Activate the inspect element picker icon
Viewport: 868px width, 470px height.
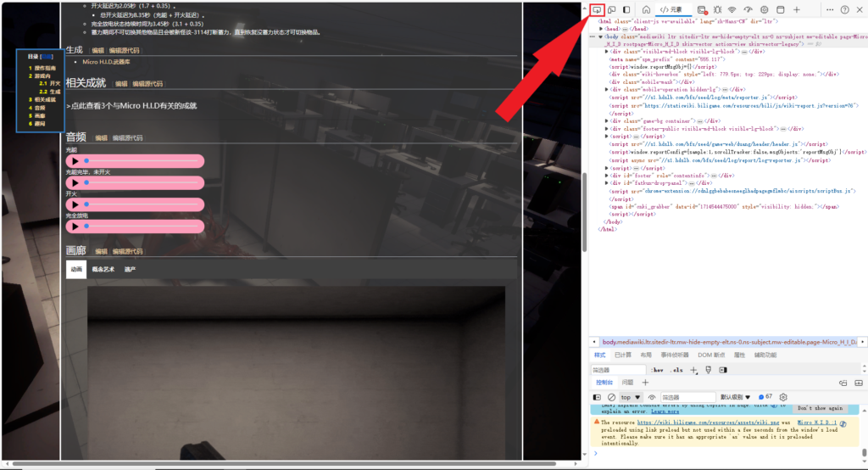coord(597,9)
